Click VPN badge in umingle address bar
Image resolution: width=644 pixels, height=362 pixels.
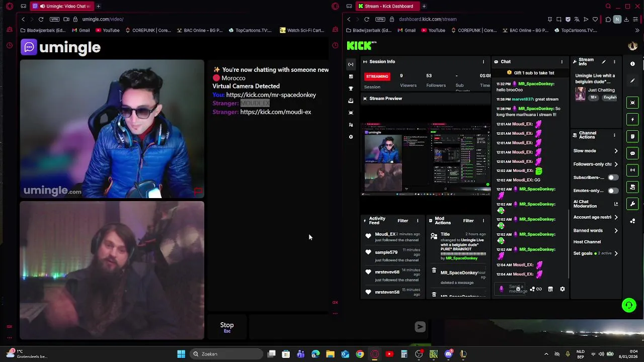point(54,19)
